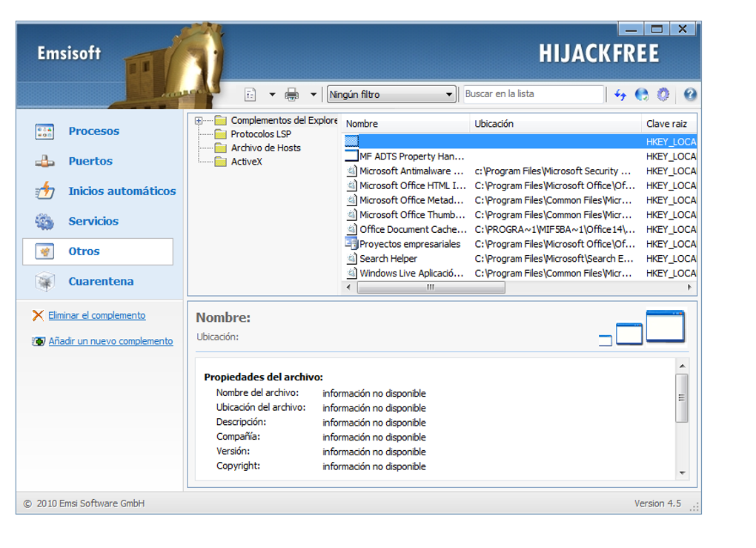Viewport: 756px width, 548px height.
Task: Select the Microsoft Office HTML I... row
Action: point(520,185)
